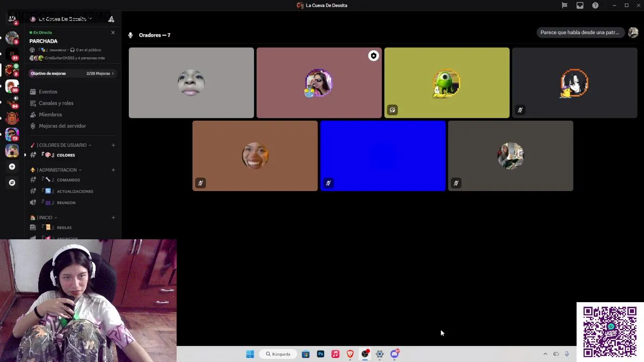Collapse the COLORES DE USUARIO category
Image resolution: width=644 pixels, height=362 pixels.
(63, 145)
